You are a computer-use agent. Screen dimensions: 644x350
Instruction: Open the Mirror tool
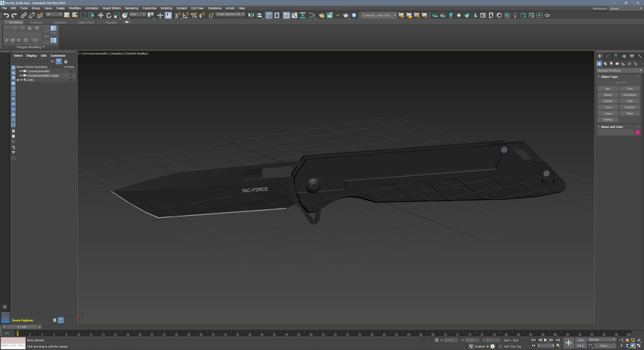tap(251, 15)
